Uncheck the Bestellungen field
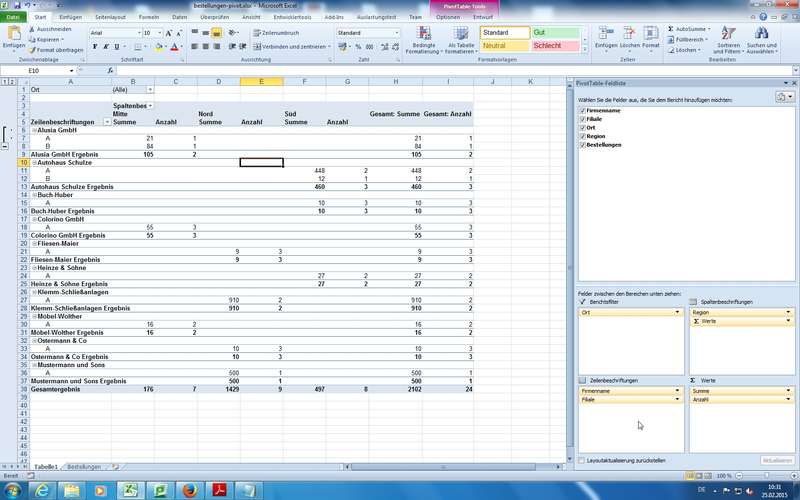 coord(582,145)
